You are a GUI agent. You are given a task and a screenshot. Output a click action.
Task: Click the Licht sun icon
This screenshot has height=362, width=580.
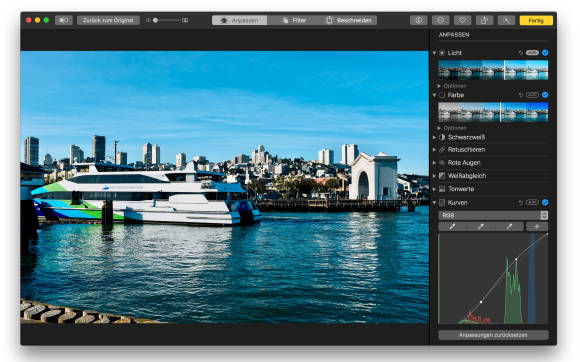point(442,53)
